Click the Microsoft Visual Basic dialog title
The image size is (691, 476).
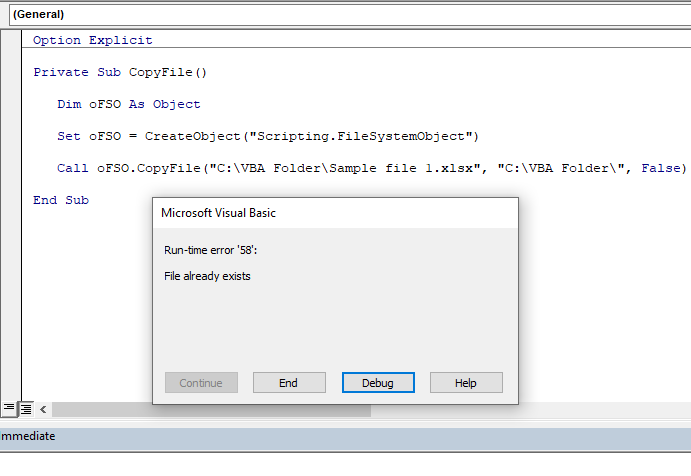218,213
